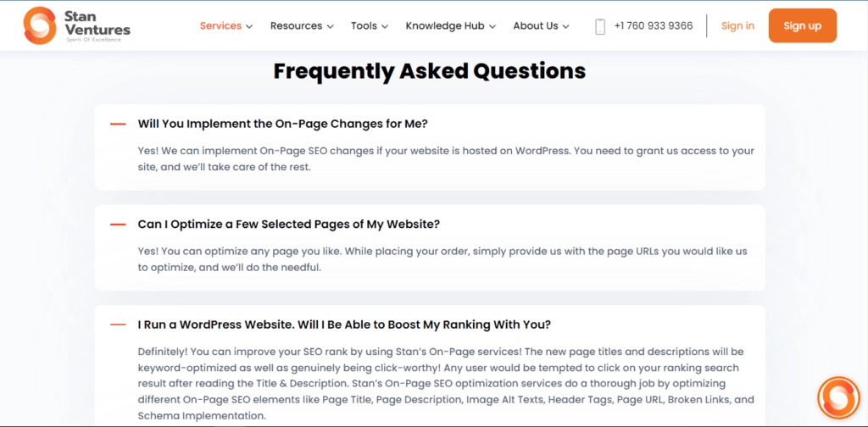Click the Sign in link
The image size is (868, 427).
pos(737,26)
